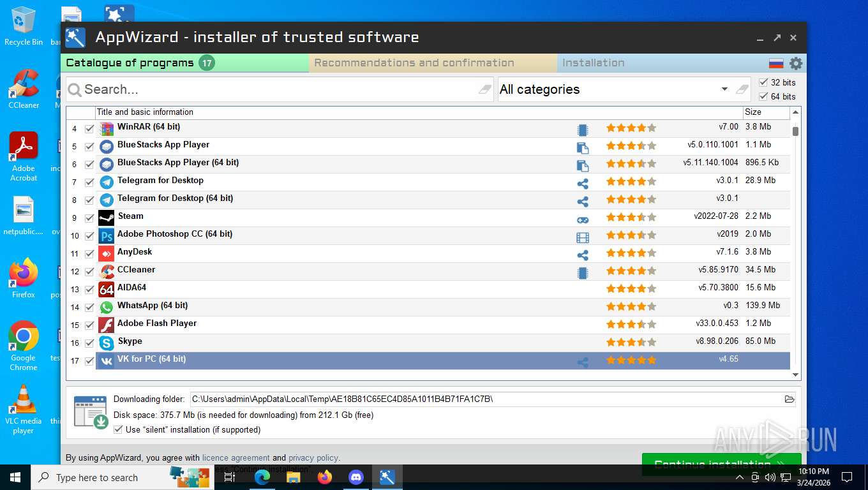Browse for downloading folder
The width and height of the screenshot is (868, 490).
[789, 399]
